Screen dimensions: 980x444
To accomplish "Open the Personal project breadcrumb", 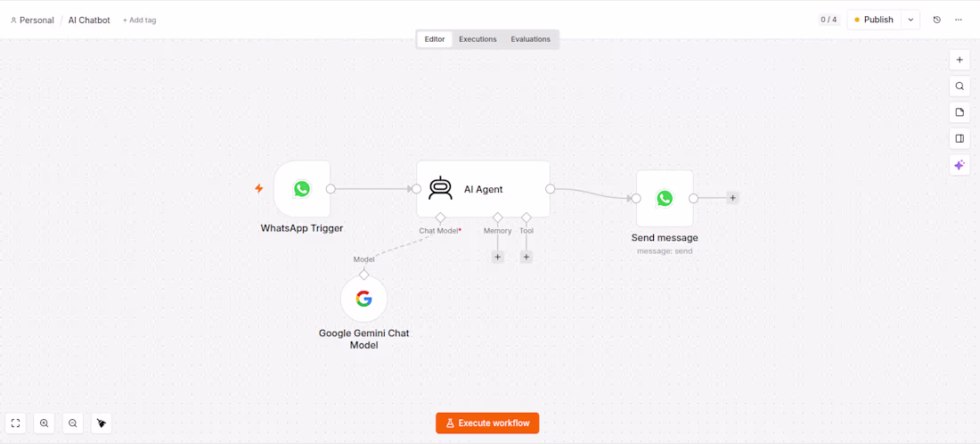I will [x=32, y=20].
